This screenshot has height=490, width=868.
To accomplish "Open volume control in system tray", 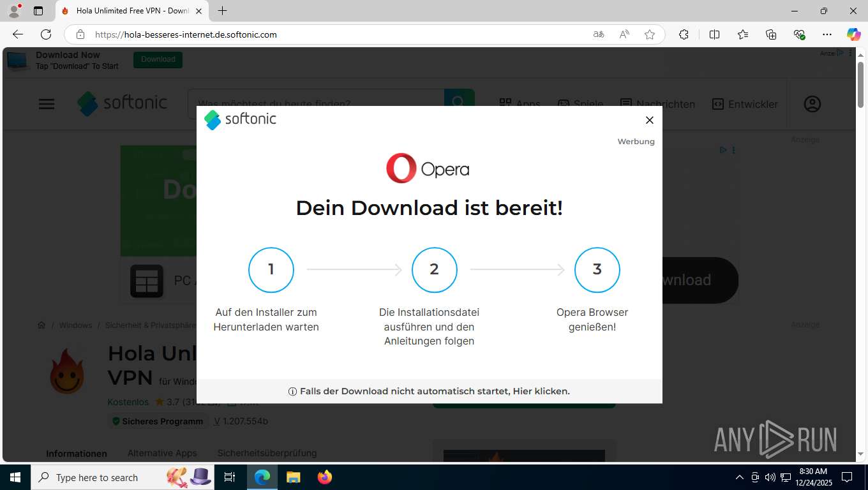I will pos(770,477).
